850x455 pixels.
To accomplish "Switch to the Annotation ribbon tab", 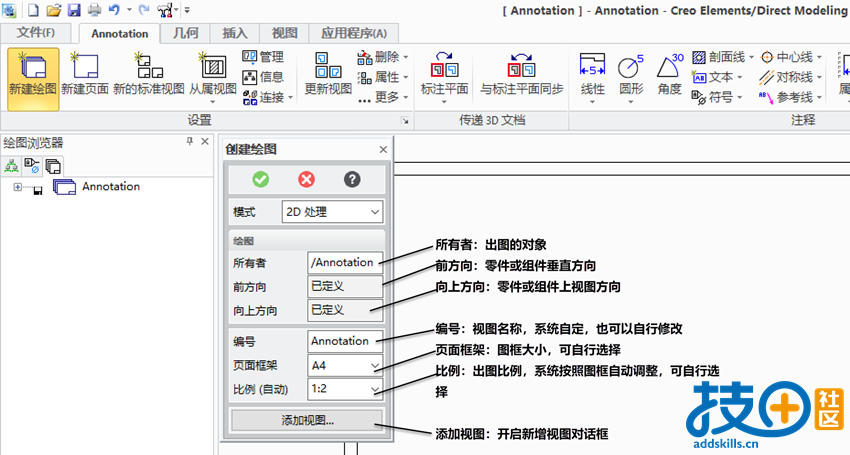I will click(x=120, y=34).
